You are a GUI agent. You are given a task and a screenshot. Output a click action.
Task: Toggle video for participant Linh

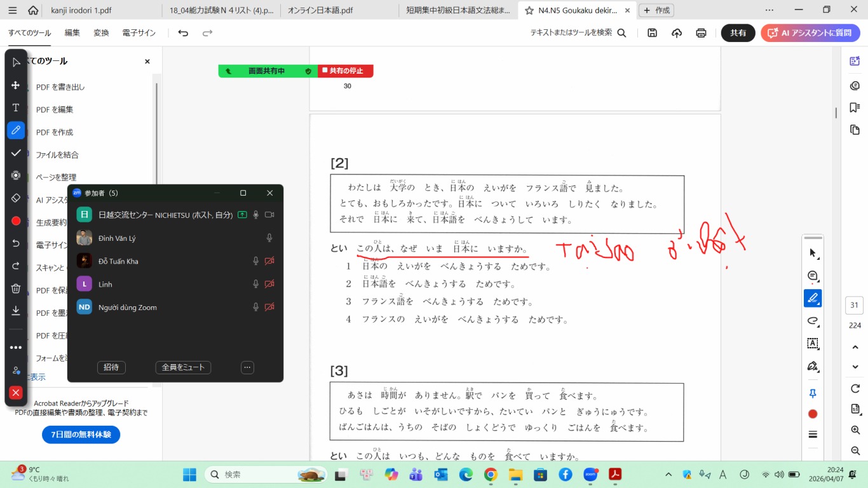tap(269, 284)
